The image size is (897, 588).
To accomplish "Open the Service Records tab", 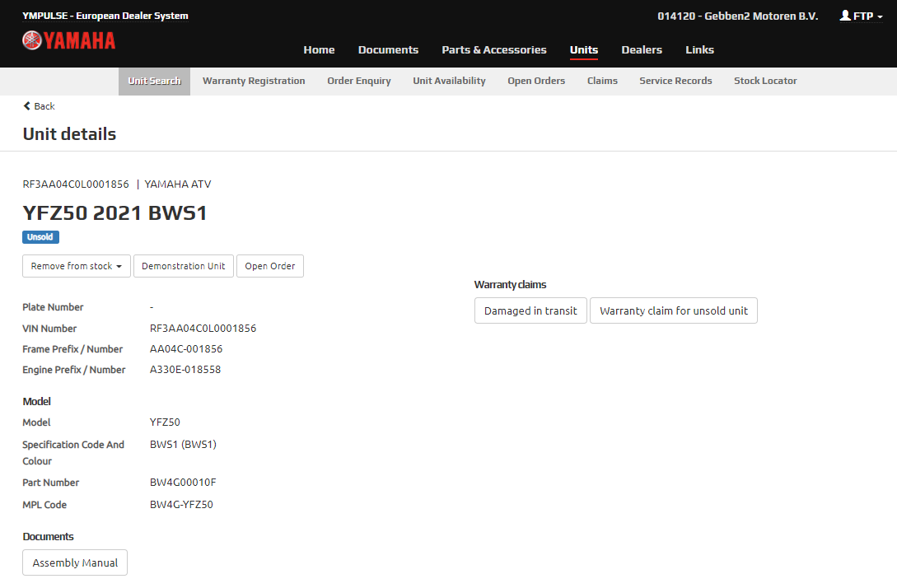I will click(675, 82).
